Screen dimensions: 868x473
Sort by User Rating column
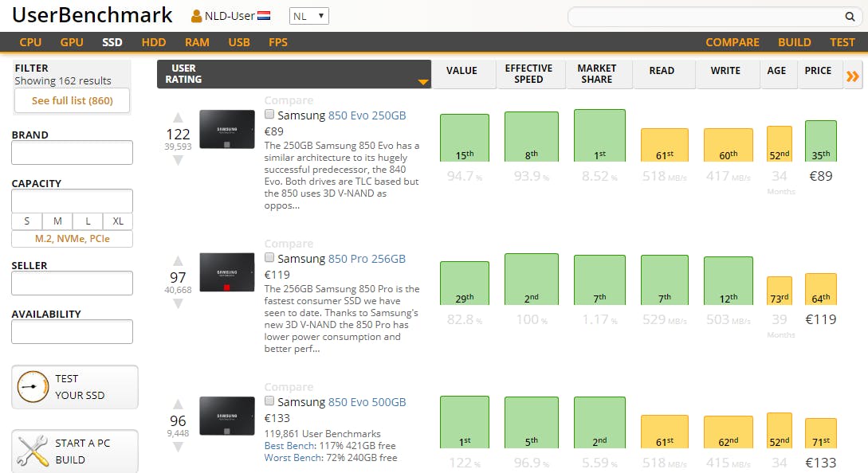click(294, 74)
